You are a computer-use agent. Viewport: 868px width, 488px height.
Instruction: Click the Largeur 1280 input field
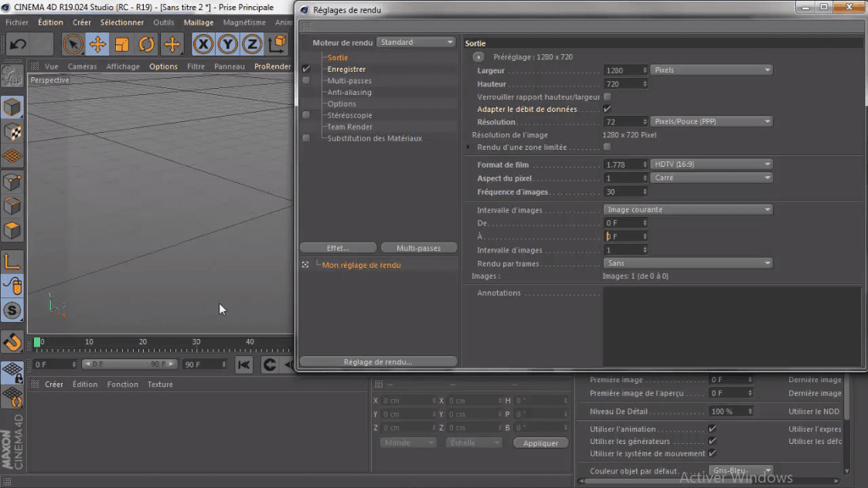pyautogui.click(x=623, y=70)
